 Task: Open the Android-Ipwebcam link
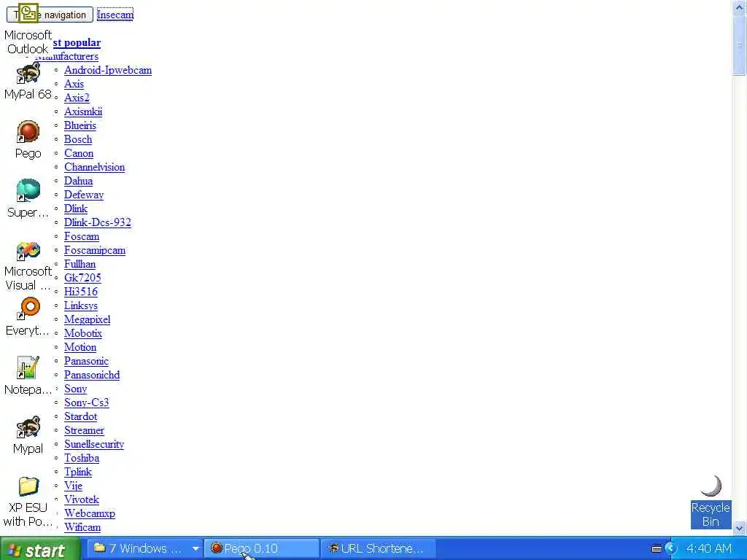tap(108, 70)
